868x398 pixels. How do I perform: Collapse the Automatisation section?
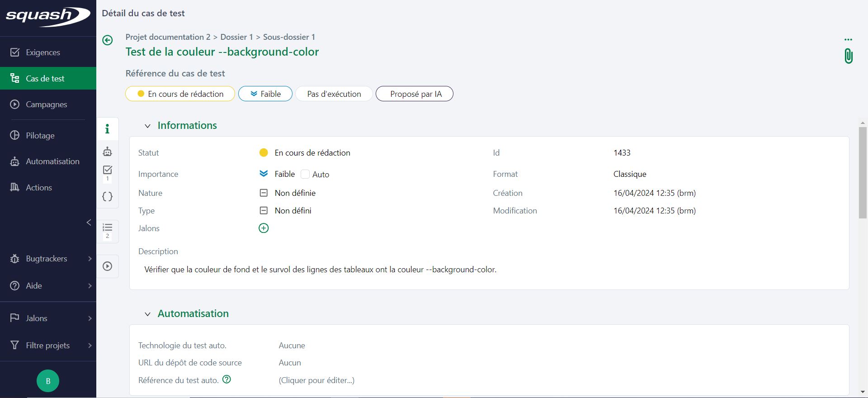tap(147, 314)
